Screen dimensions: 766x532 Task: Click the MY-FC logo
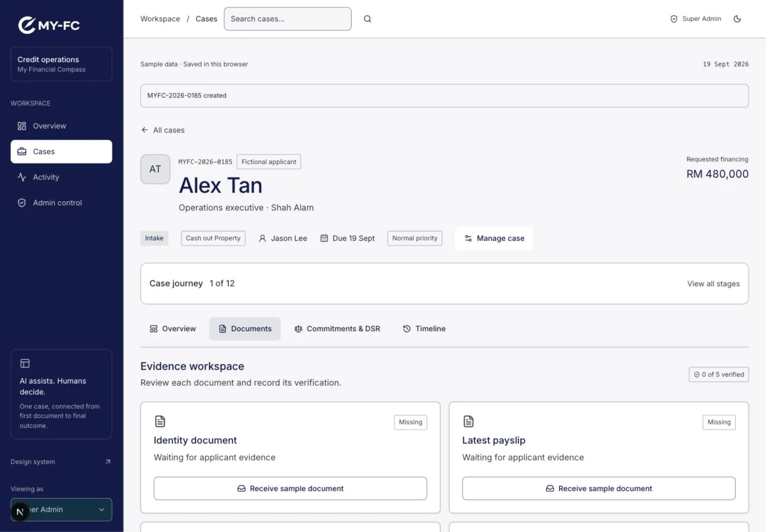49,25
